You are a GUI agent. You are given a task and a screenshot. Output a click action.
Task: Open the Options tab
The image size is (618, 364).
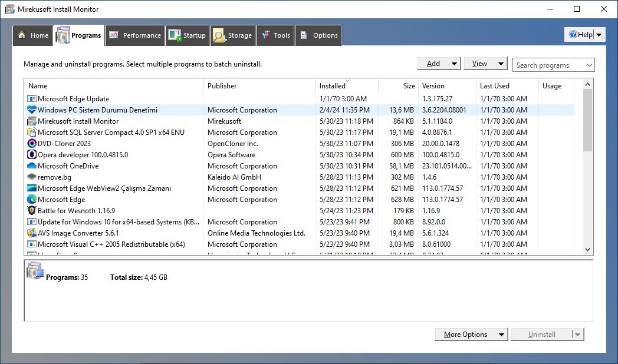point(318,35)
